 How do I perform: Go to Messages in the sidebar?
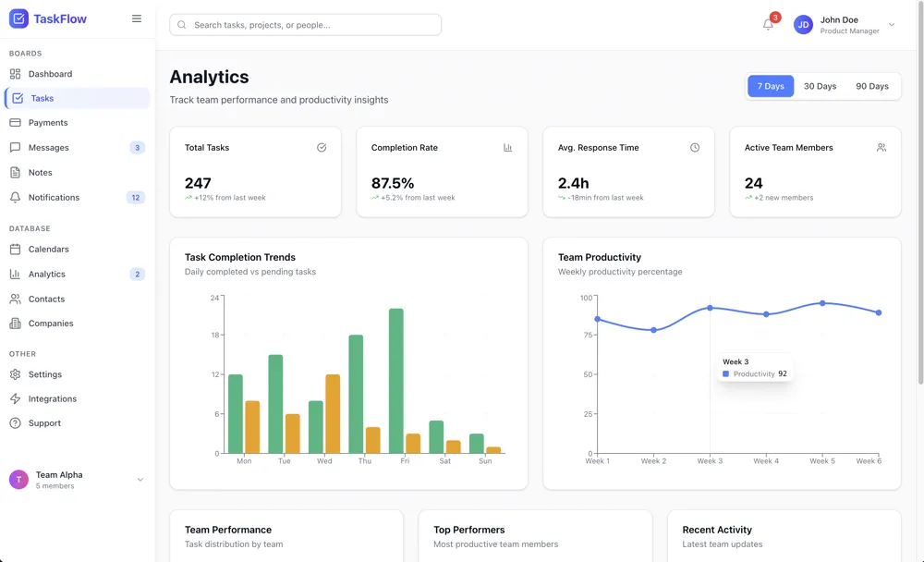click(48, 148)
